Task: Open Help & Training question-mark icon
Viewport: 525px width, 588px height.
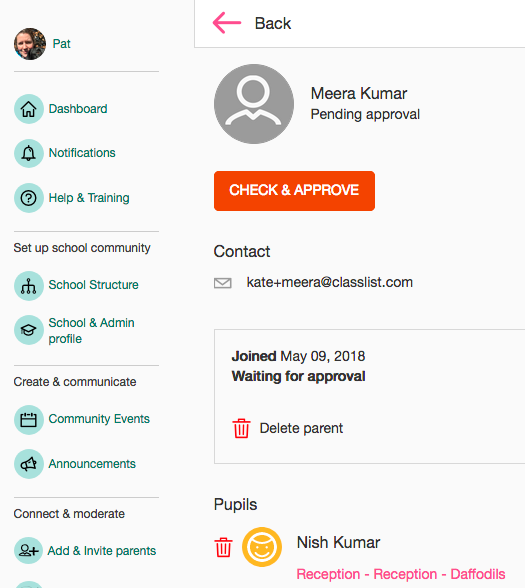Action: pos(28,198)
